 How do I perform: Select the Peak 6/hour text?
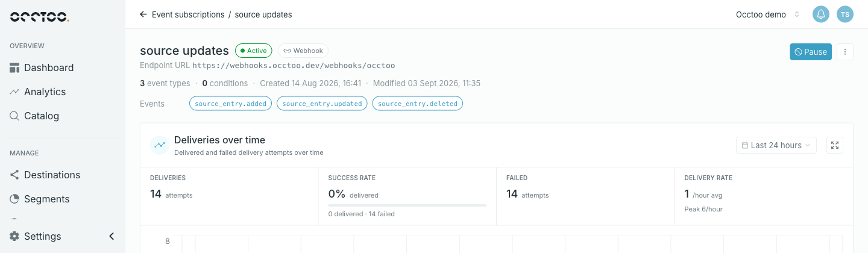pos(703,209)
